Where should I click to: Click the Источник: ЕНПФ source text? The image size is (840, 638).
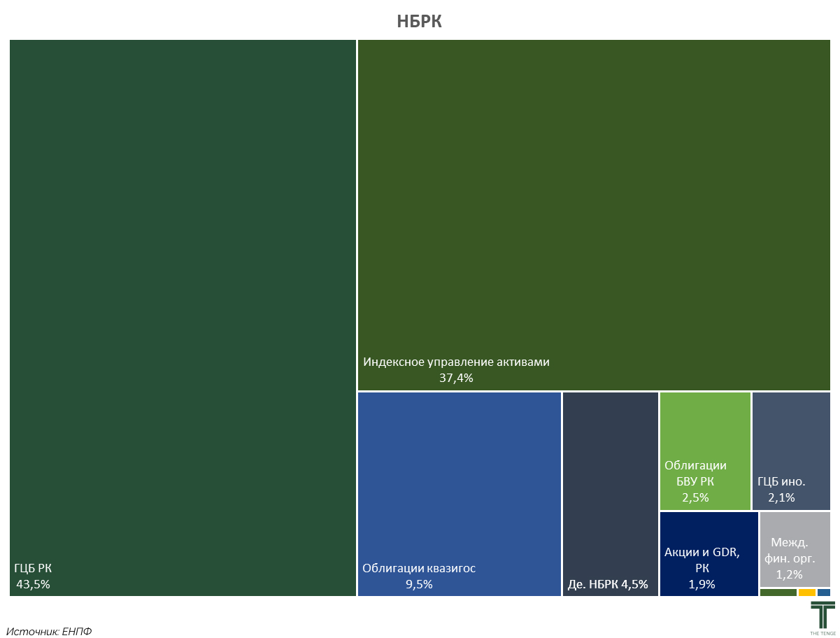(49, 631)
